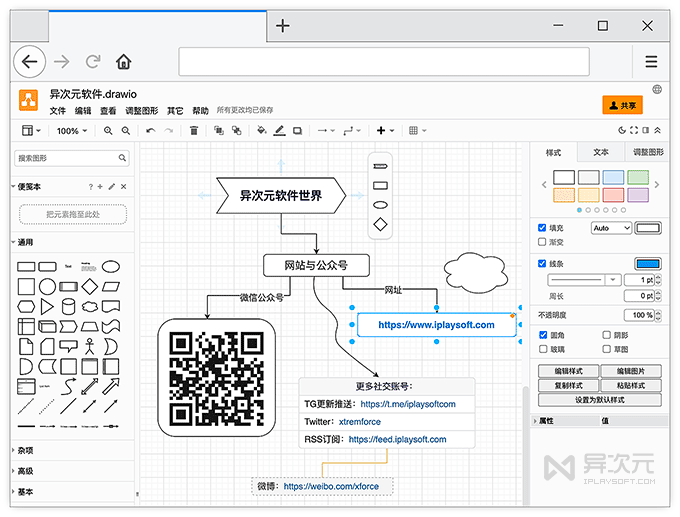Select the ellipse shape in General palette
The image size is (680, 517).
tap(111, 266)
